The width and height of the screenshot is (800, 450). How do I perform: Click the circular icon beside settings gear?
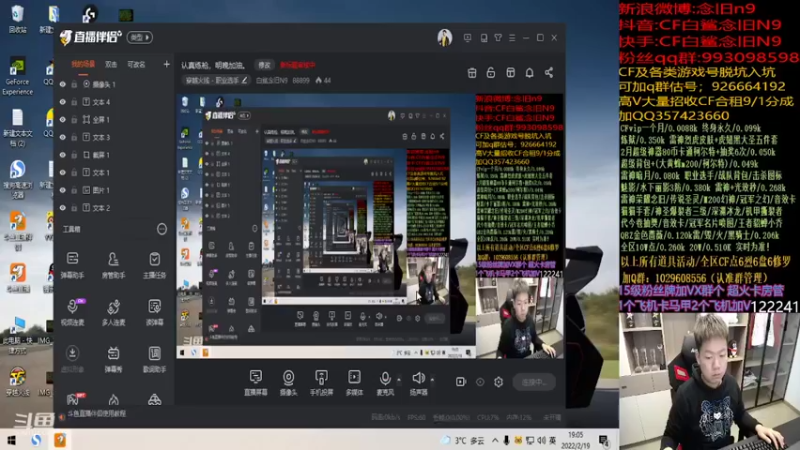(480, 382)
